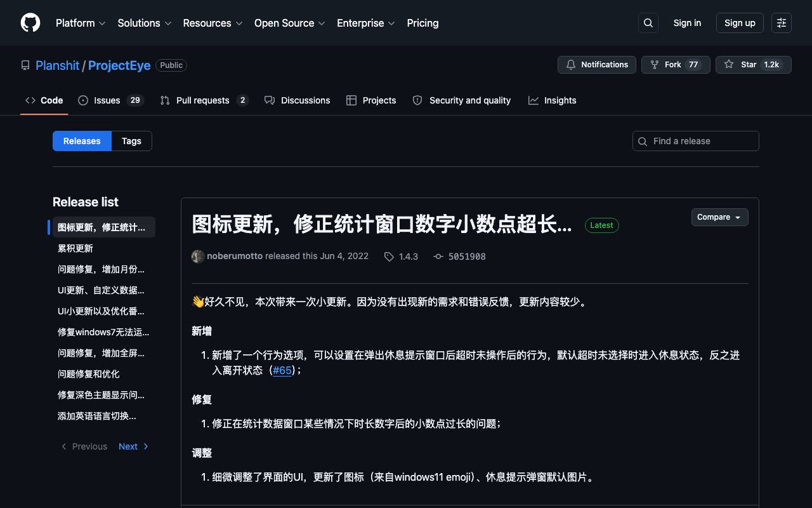Open the Pricing page
The width and height of the screenshot is (812, 508).
422,23
